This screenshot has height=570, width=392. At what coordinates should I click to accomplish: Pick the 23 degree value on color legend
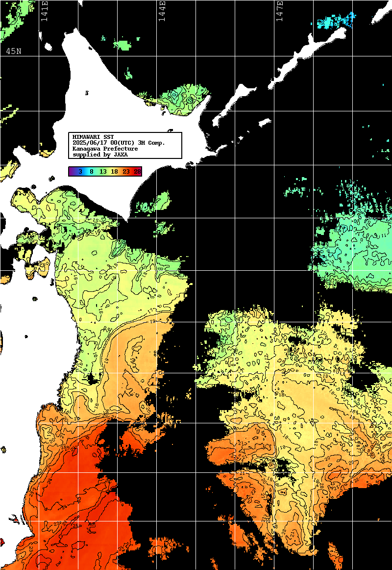[126, 172]
